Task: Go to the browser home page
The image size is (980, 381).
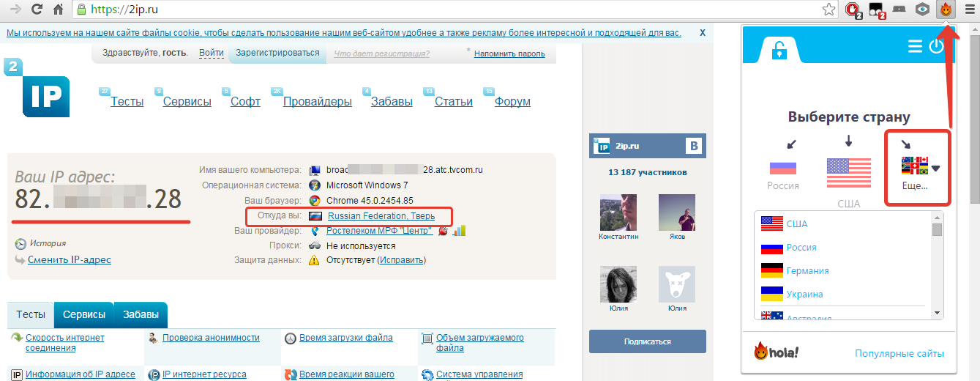Action: [58, 10]
